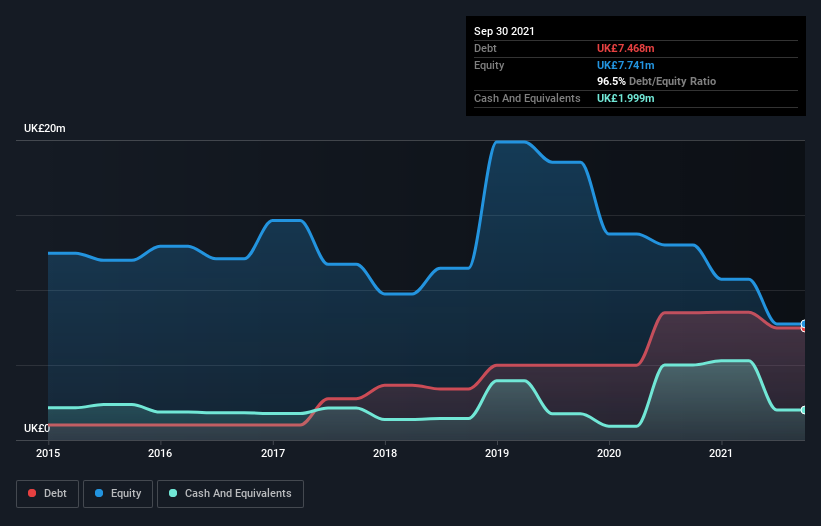
Task: Click the UK£1.999m cash value
Action: pyautogui.click(x=626, y=98)
